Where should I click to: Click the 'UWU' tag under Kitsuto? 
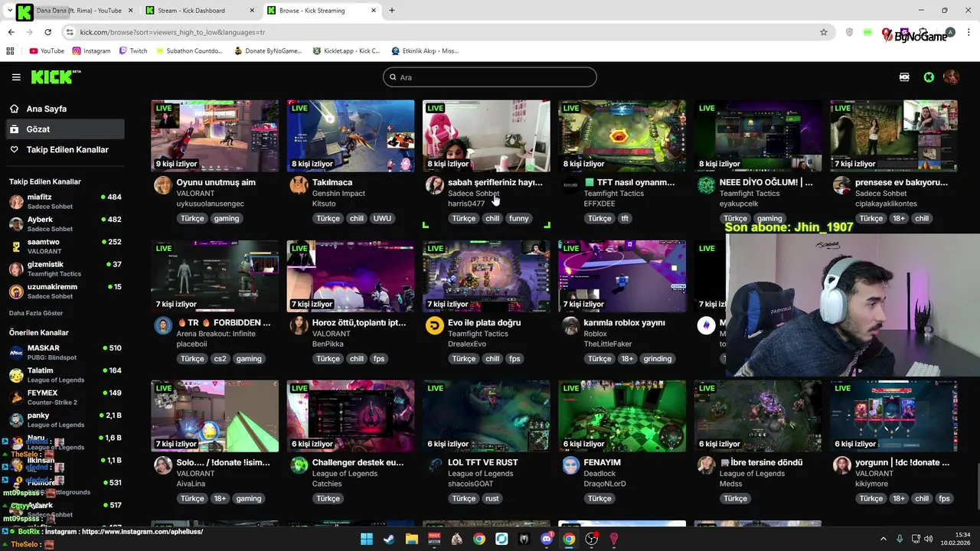click(x=382, y=218)
